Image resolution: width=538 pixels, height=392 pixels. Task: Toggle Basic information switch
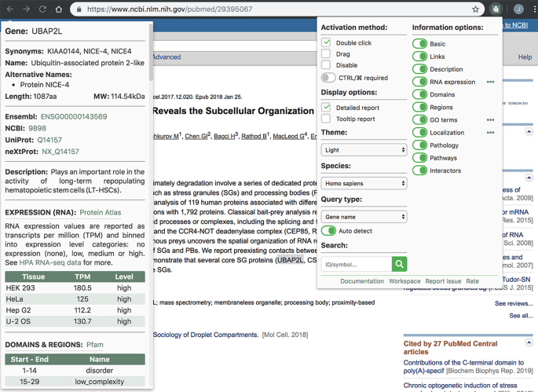[419, 43]
